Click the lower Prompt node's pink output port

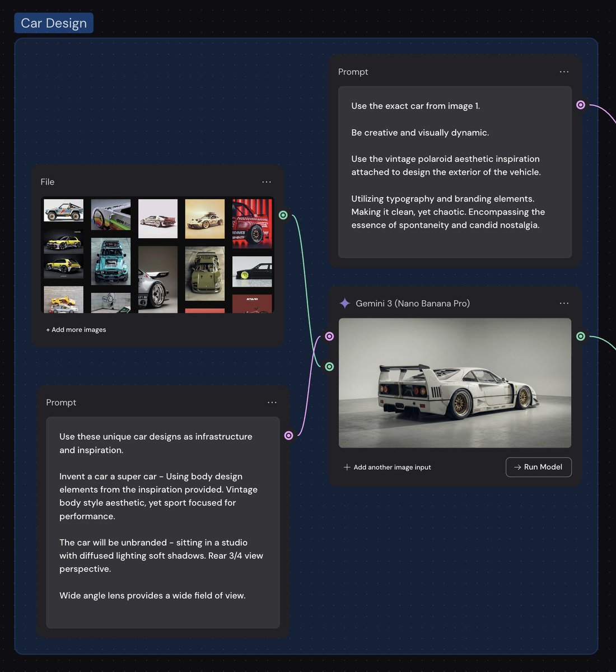pyautogui.click(x=288, y=435)
